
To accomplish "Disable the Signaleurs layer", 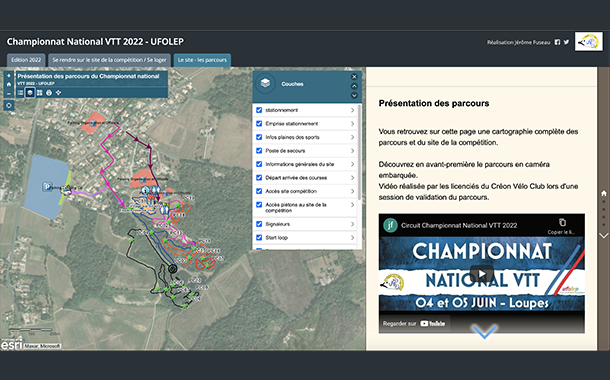I will [x=259, y=224].
